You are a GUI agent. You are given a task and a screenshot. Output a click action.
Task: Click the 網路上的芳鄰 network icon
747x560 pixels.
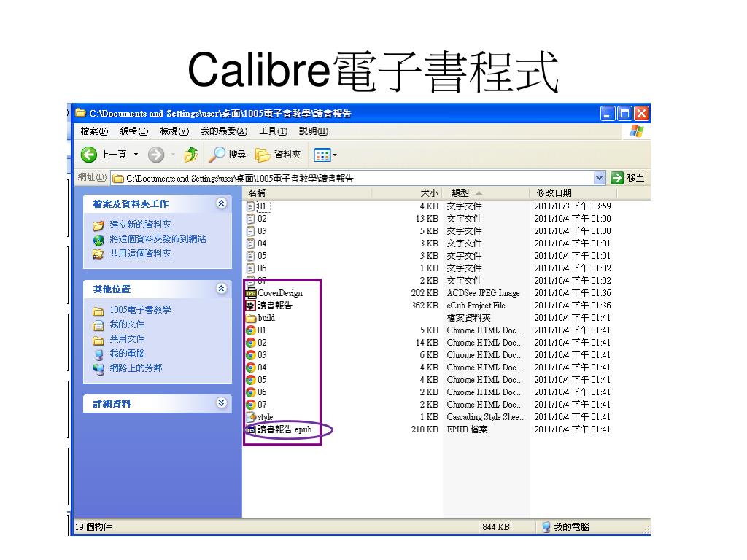click(x=98, y=368)
